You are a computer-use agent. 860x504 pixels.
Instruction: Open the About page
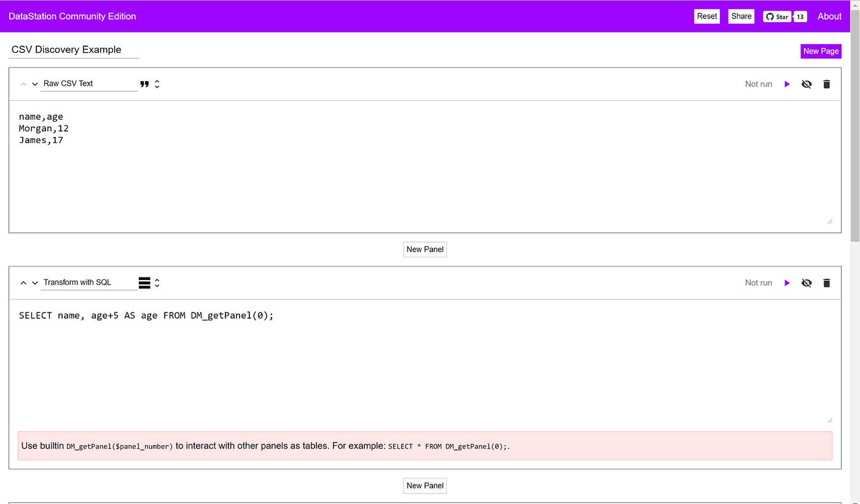[829, 17]
